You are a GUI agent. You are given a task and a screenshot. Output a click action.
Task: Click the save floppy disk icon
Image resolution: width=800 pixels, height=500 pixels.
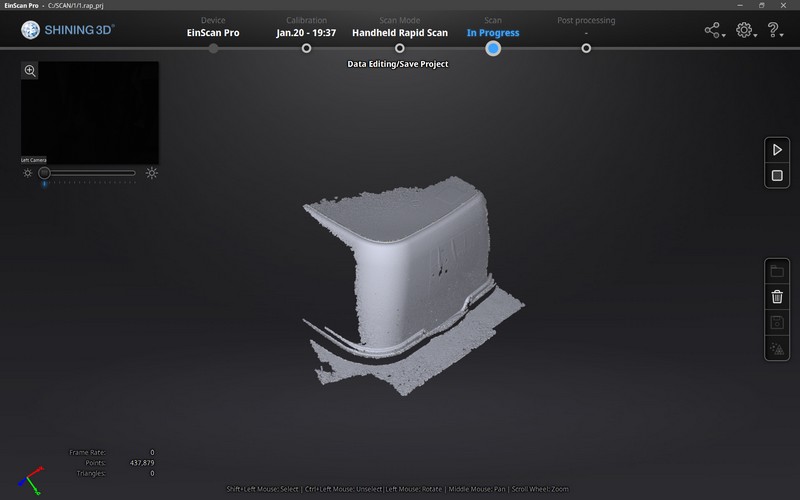(777, 322)
